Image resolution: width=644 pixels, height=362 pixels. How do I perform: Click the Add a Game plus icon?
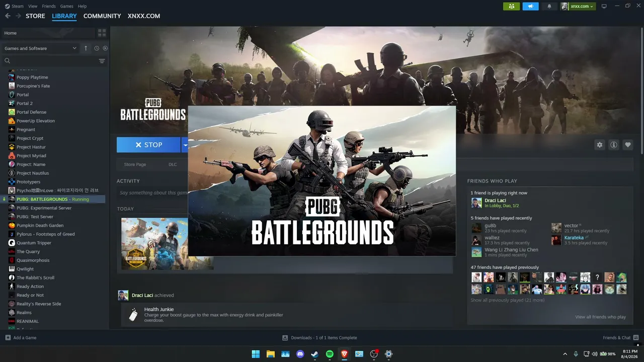tap(8, 337)
